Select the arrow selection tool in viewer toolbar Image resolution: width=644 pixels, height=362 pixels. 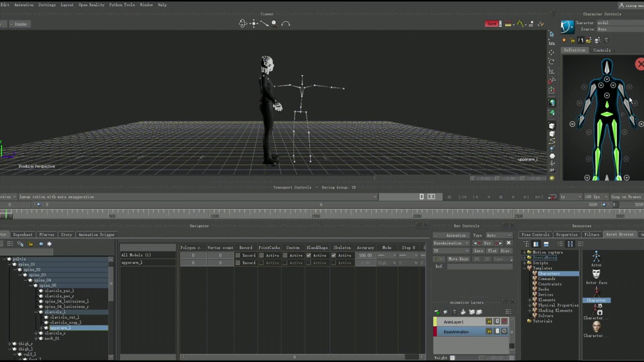point(552,34)
